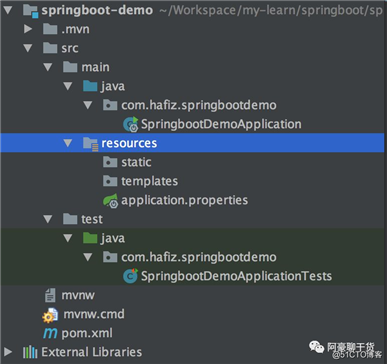Select the static folder label

[136, 162]
